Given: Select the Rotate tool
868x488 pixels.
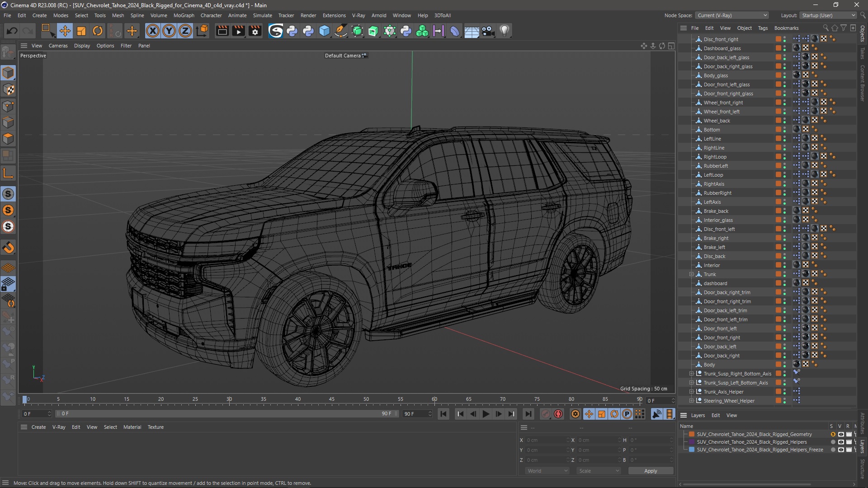Looking at the screenshot, I should click(98, 31).
